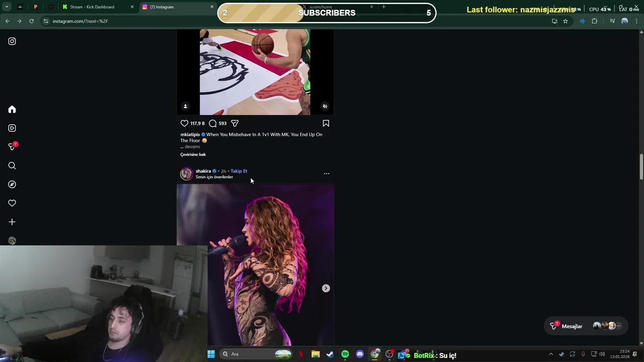Go back in the browser

(7, 21)
